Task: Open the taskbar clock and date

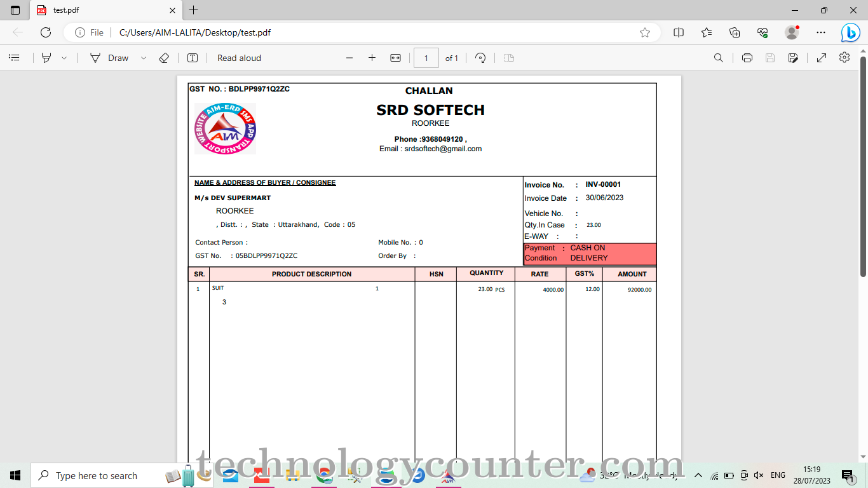Action: (811, 475)
